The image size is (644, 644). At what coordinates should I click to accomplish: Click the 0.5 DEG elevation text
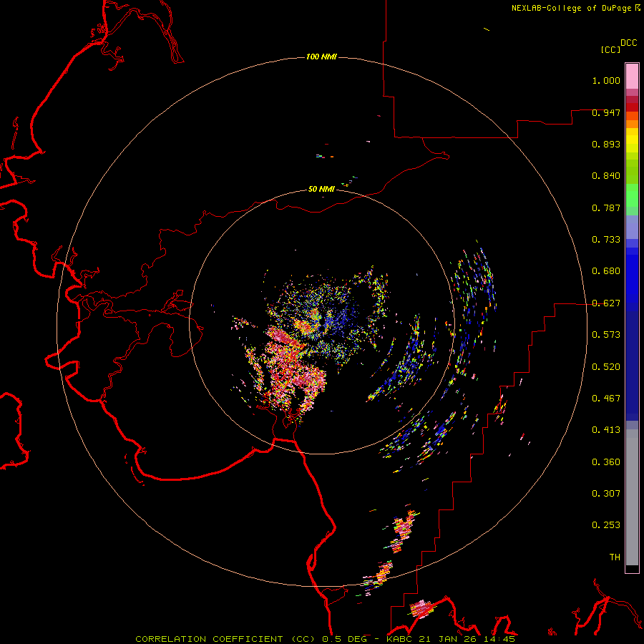(x=345, y=639)
